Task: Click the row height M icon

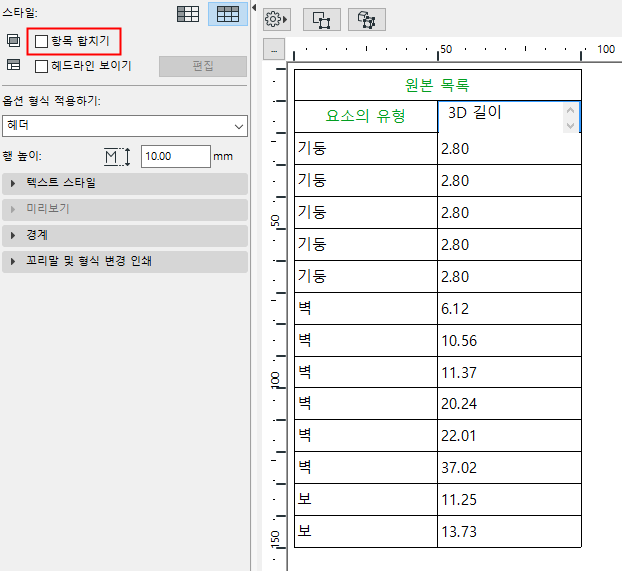Action: click(117, 157)
